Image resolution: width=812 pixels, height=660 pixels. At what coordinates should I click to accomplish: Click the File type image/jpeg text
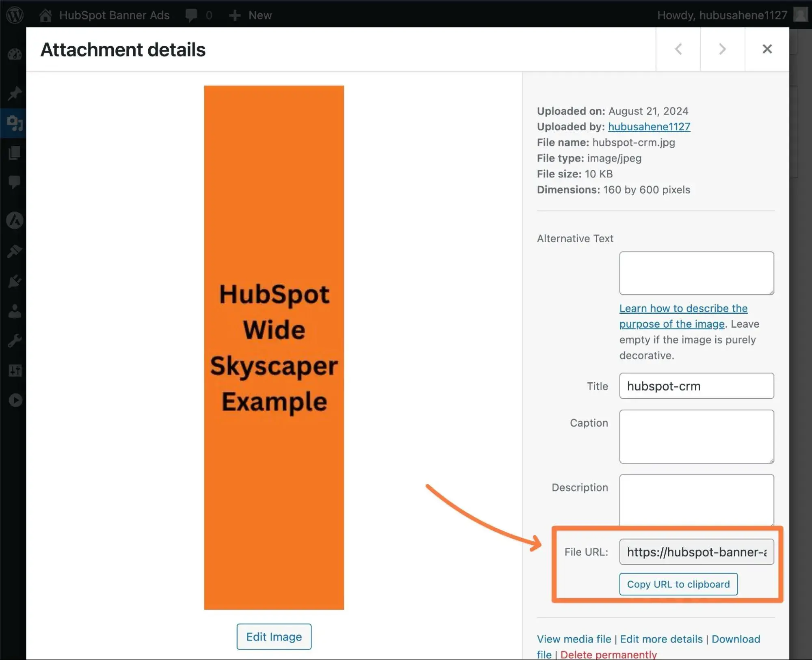(589, 158)
